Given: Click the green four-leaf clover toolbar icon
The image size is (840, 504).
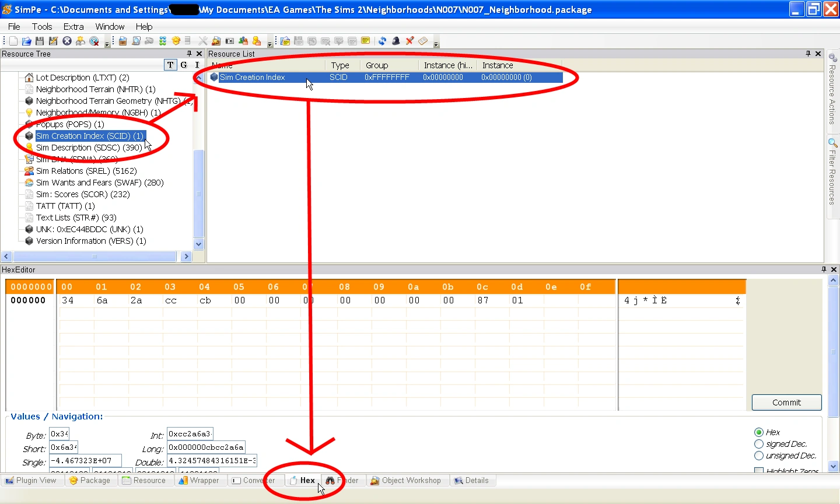Looking at the screenshot, I should [x=163, y=41].
